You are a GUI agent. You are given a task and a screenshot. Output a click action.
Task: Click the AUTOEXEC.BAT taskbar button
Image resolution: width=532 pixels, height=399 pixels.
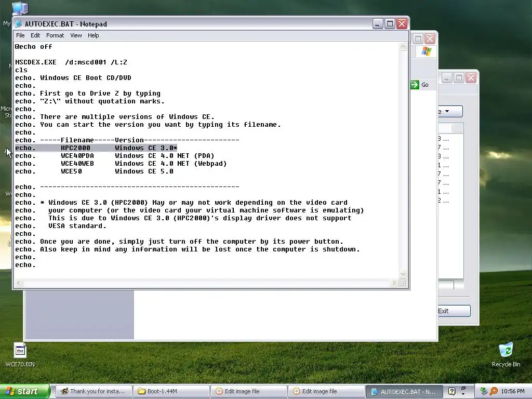[x=404, y=392]
